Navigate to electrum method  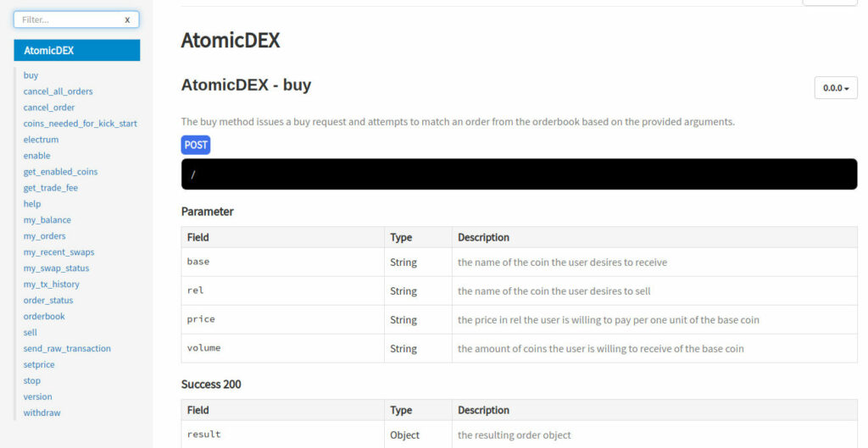[x=41, y=140]
